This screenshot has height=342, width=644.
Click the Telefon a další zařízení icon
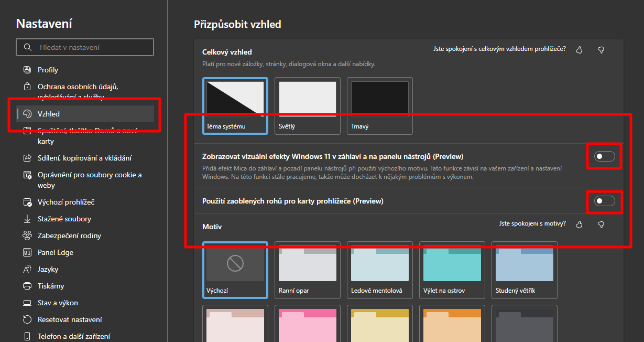tap(28, 336)
